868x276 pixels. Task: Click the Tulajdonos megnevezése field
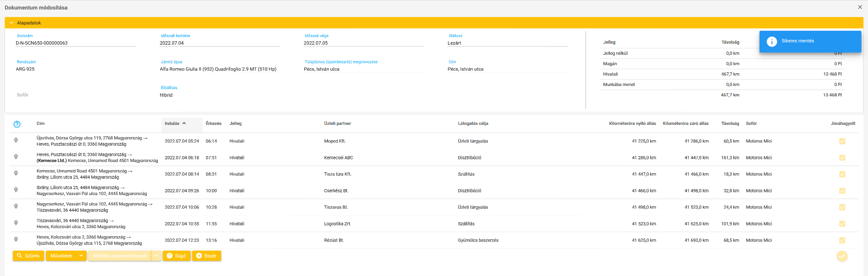364,69
